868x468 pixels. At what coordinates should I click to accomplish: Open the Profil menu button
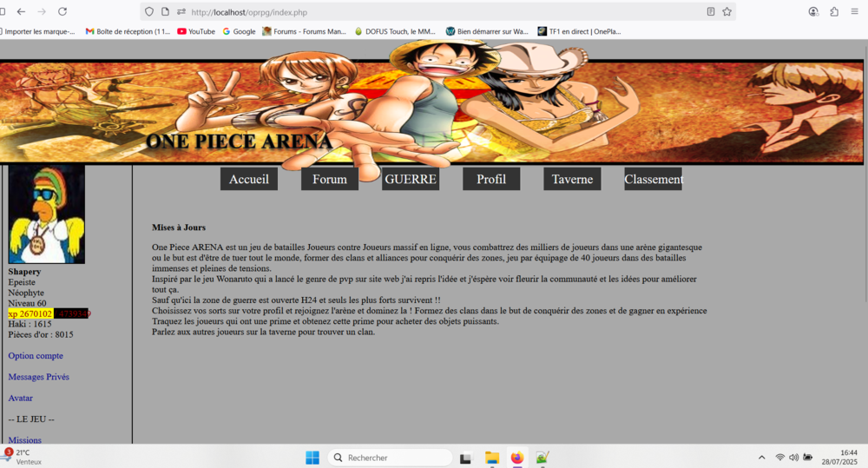491,179
